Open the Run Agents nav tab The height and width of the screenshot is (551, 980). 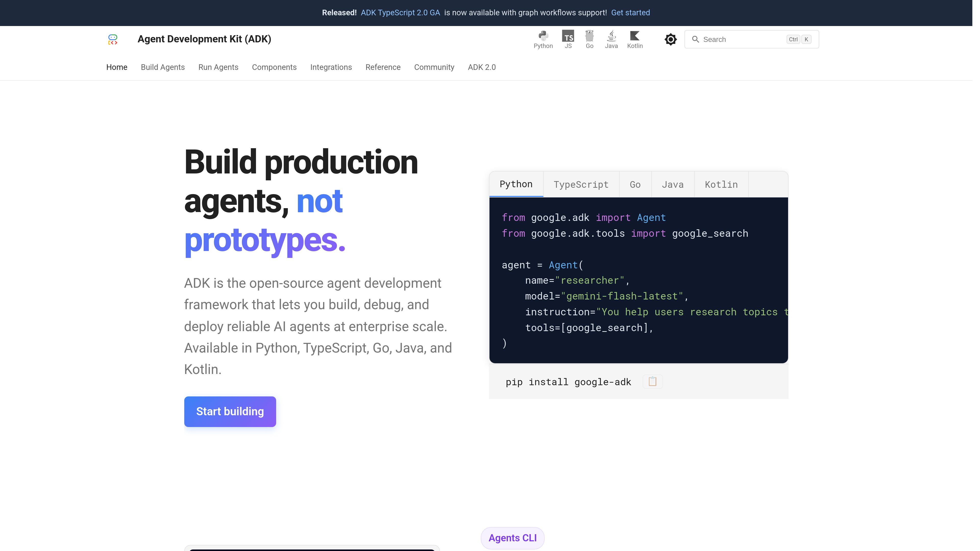pyautogui.click(x=218, y=67)
